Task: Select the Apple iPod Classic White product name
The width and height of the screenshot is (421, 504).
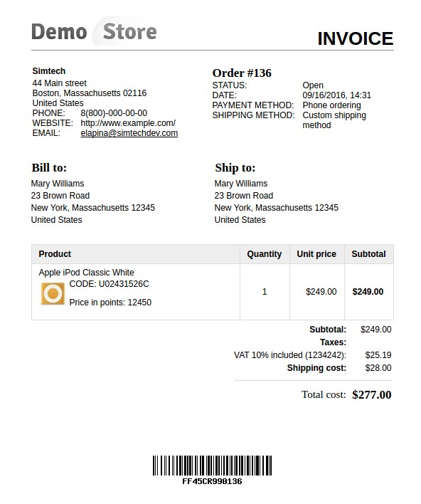Action: pos(86,272)
